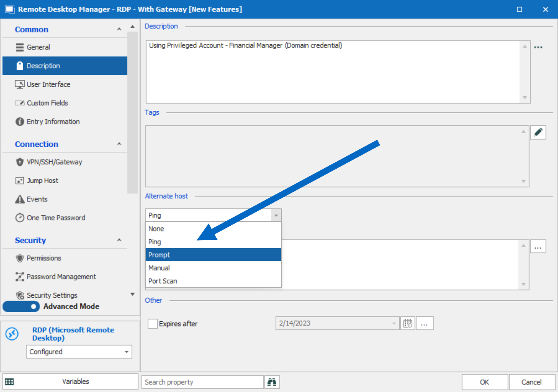Click the pencil icon to edit tags
Screen dimensions: 558x392
coord(538,132)
